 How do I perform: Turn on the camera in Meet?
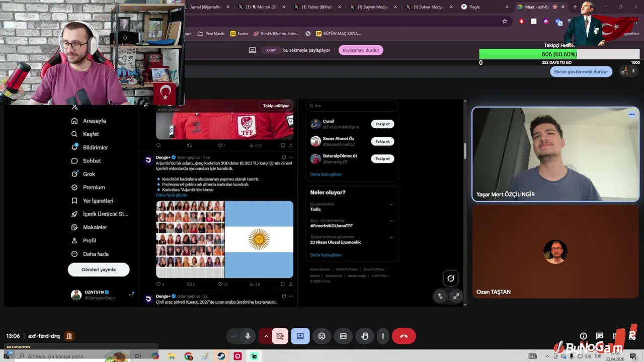pyautogui.click(x=280, y=336)
